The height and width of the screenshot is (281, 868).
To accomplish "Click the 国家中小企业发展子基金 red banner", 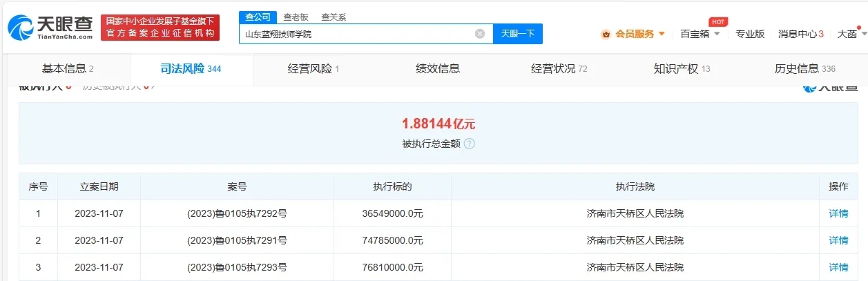I will pyautogui.click(x=160, y=28).
